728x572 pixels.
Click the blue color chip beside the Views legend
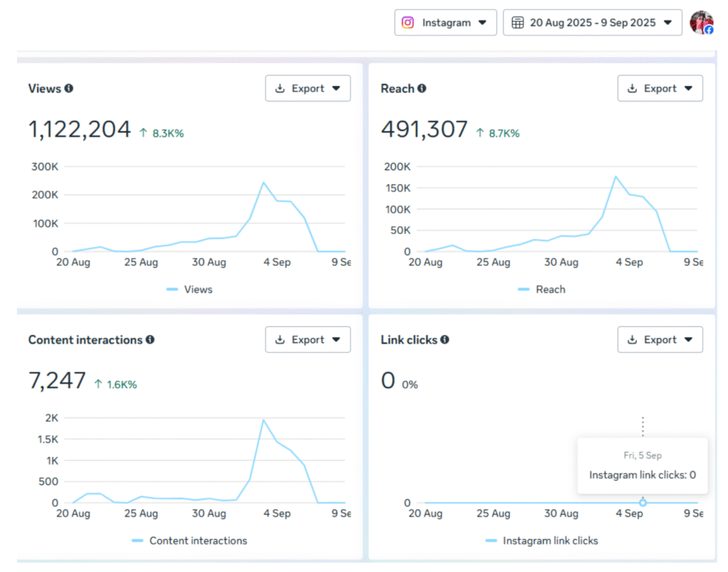(172, 290)
